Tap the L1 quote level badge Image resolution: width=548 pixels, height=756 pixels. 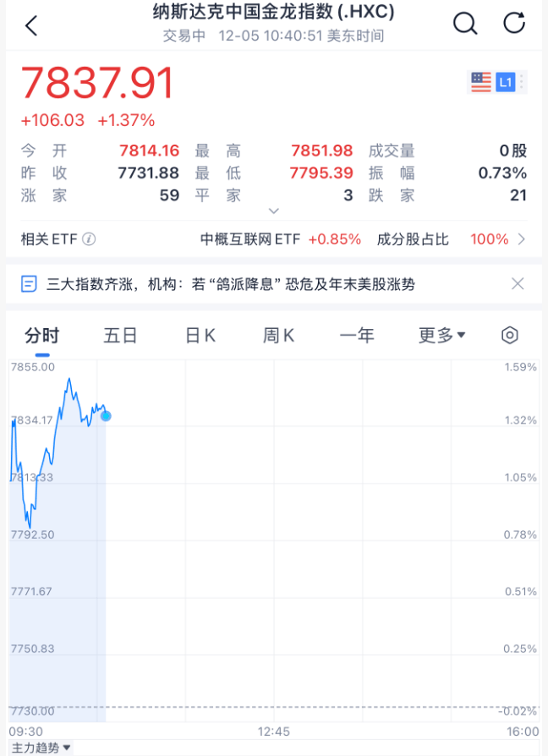pyautogui.click(x=506, y=82)
